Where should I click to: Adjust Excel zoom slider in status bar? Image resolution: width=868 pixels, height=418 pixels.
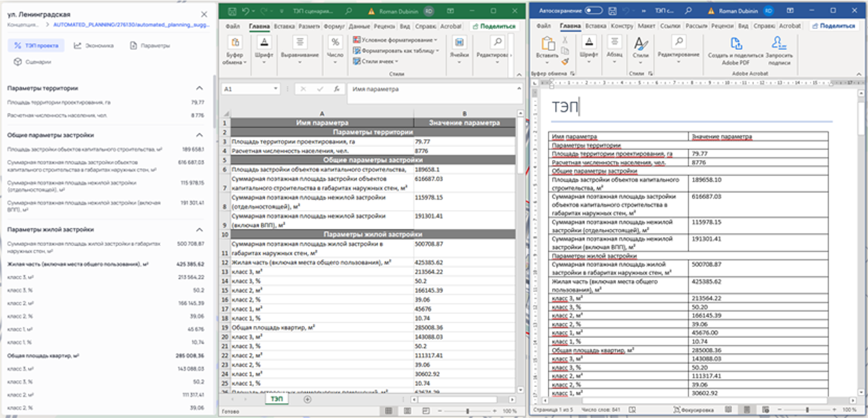[468, 411]
